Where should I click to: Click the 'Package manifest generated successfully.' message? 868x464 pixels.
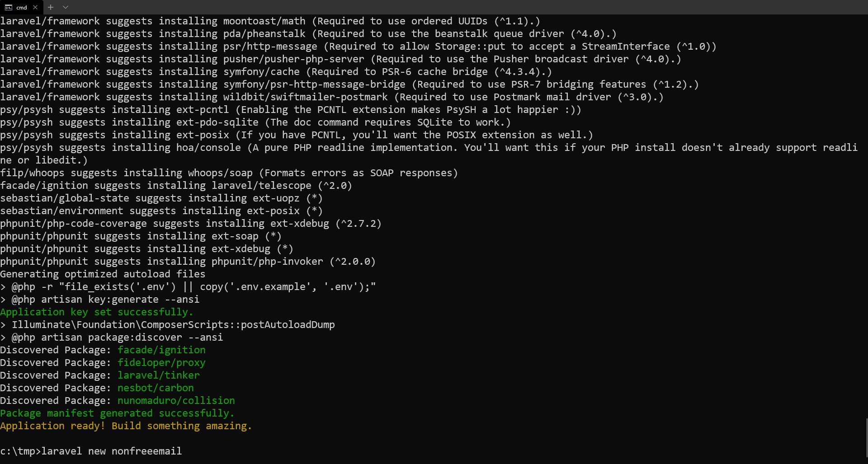click(117, 413)
